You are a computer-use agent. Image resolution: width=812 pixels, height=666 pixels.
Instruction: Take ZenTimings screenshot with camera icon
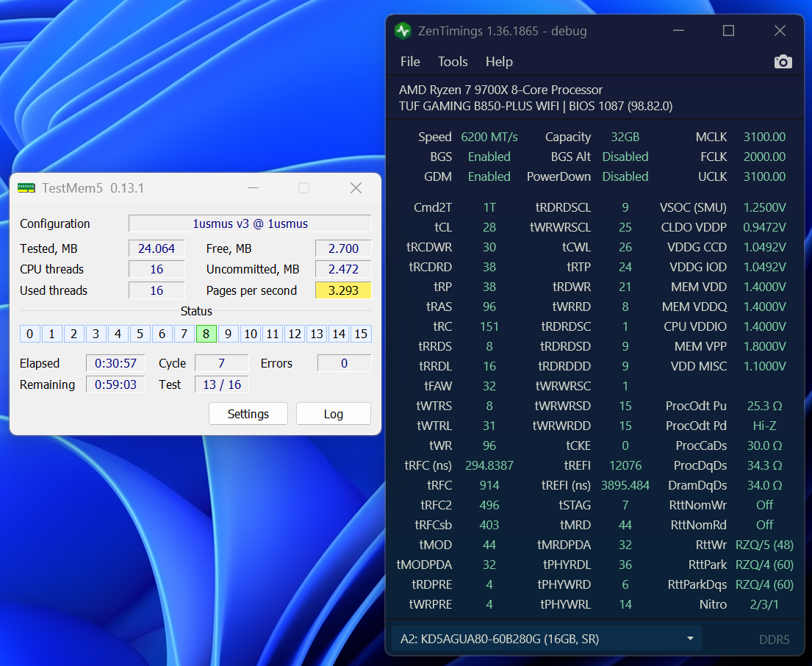pyautogui.click(x=783, y=62)
